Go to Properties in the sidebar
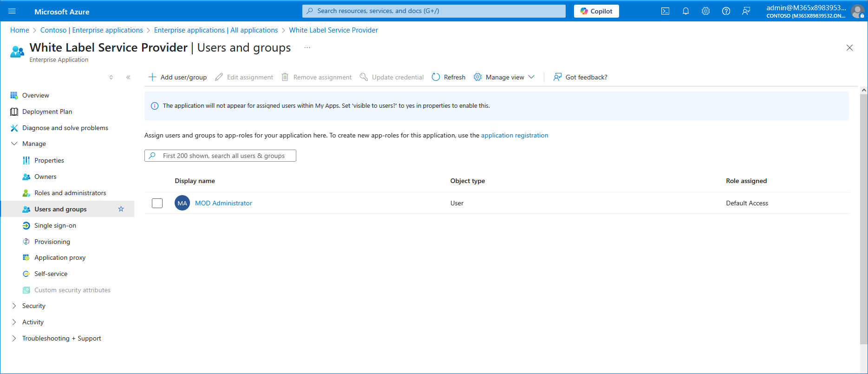This screenshot has height=374, width=868. pyautogui.click(x=49, y=160)
